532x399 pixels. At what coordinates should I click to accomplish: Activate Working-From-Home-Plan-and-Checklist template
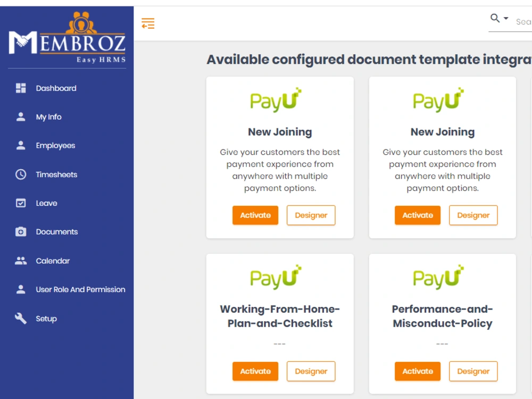(x=255, y=371)
